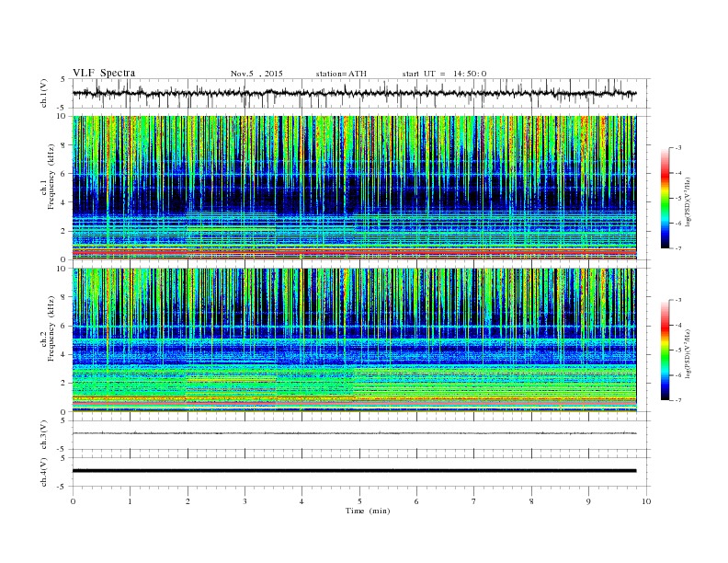
Task: Click the time axis tick label 6
Action: (416, 501)
